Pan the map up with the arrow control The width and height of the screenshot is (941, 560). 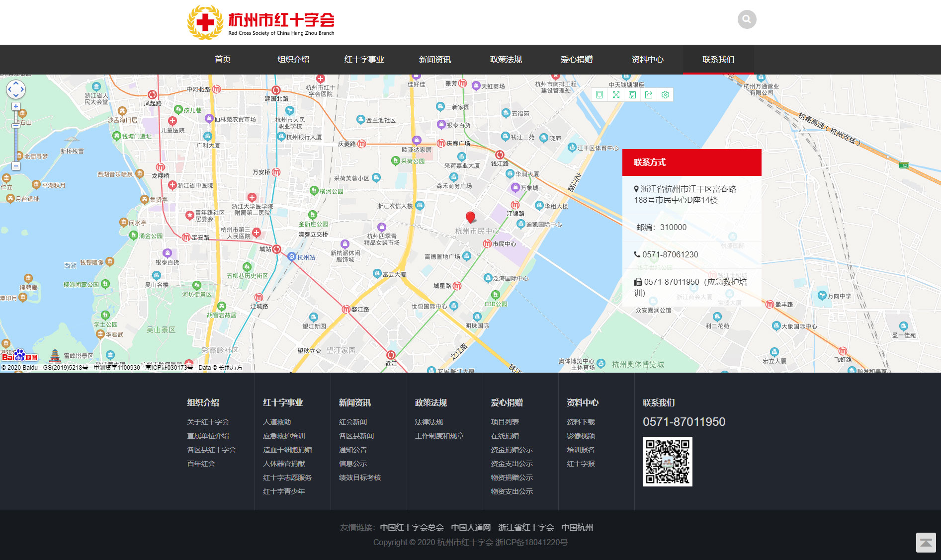pyautogui.click(x=16, y=83)
